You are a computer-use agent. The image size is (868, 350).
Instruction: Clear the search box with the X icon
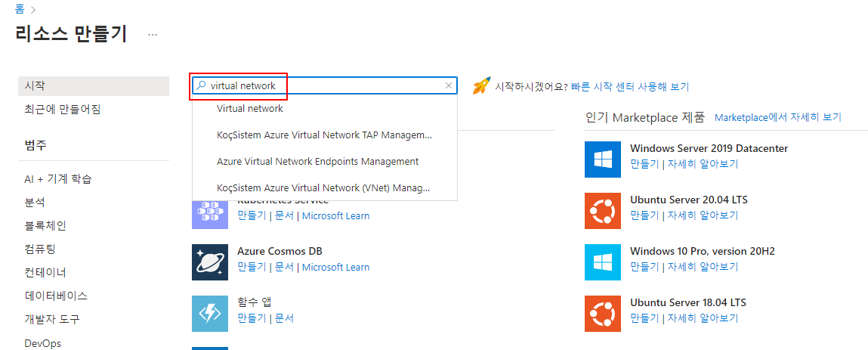click(x=449, y=86)
